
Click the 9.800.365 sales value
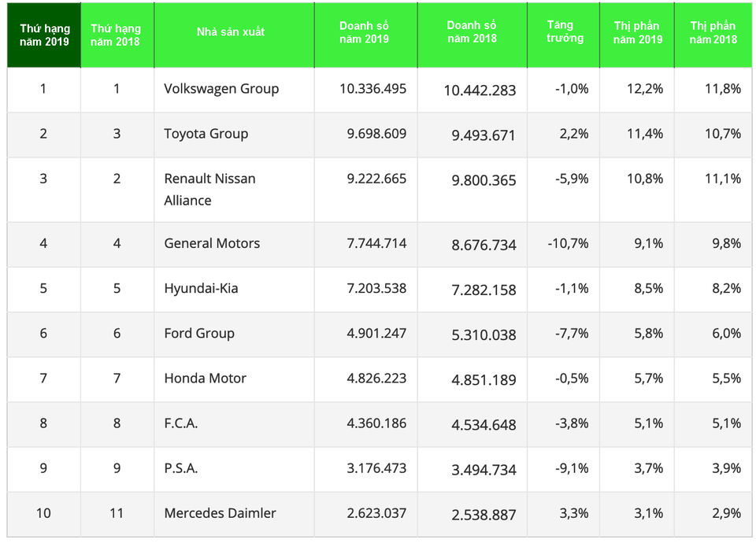pos(484,181)
